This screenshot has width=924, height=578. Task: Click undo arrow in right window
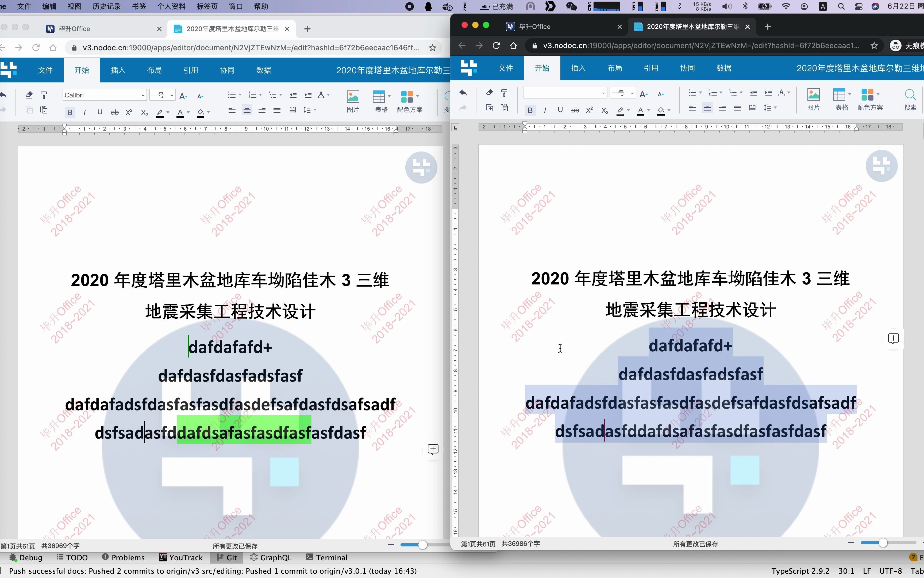coord(463,93)
